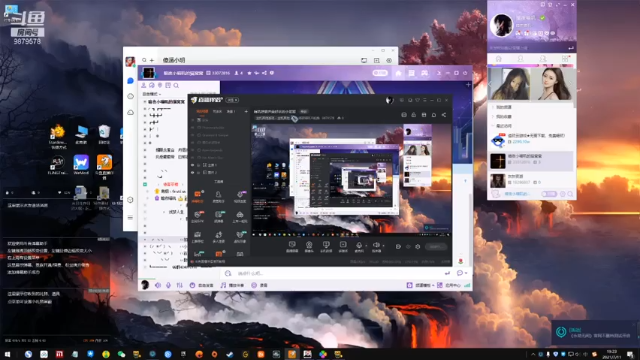Click the game controller icon in the channel header
Image resolution: width=640 pixels, height=360 pixels.
point(424,73)
